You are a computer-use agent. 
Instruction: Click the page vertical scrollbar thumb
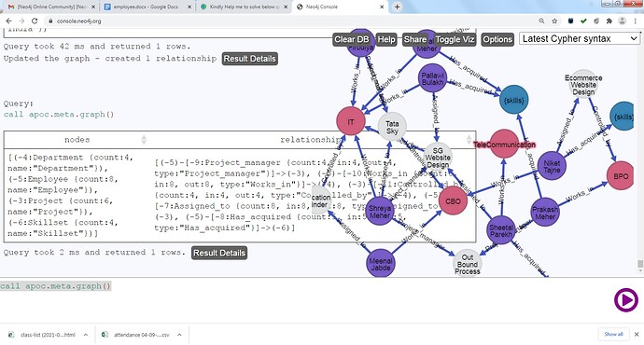click(640, 264)
